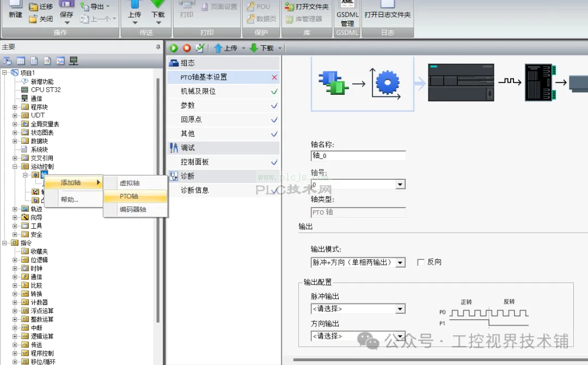Expand the 全局变量表 tree node
588x365 pixels.
[15, 124]
